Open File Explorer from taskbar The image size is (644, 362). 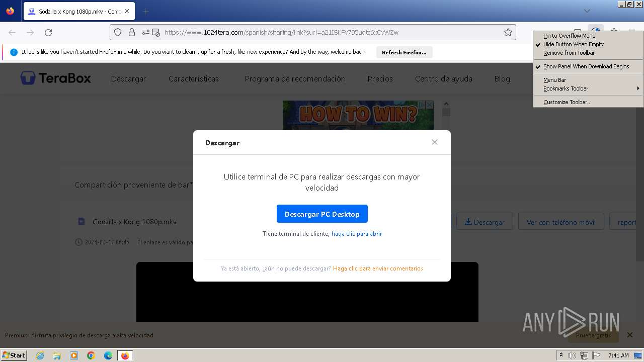coord(57,355)
